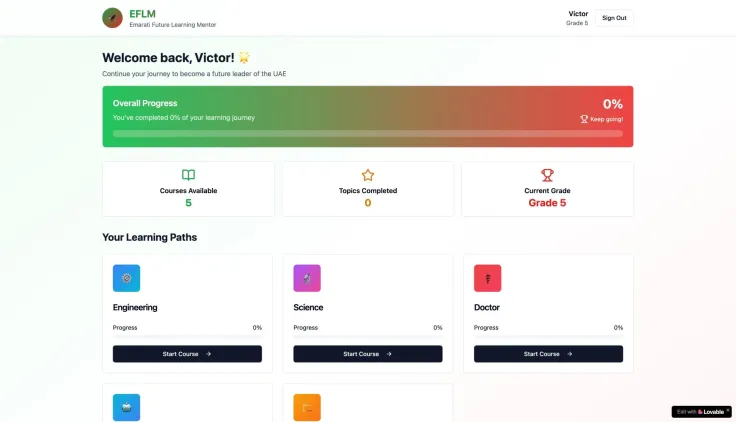The width and height of the screenshot is (736, 422).
Task: Click the Doctor card 0% value
Action: (618, 328)
